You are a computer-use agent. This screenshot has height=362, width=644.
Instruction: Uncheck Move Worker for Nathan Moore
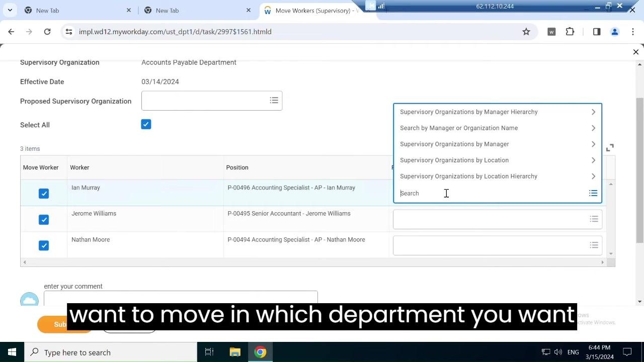click(x=44, y=245)
